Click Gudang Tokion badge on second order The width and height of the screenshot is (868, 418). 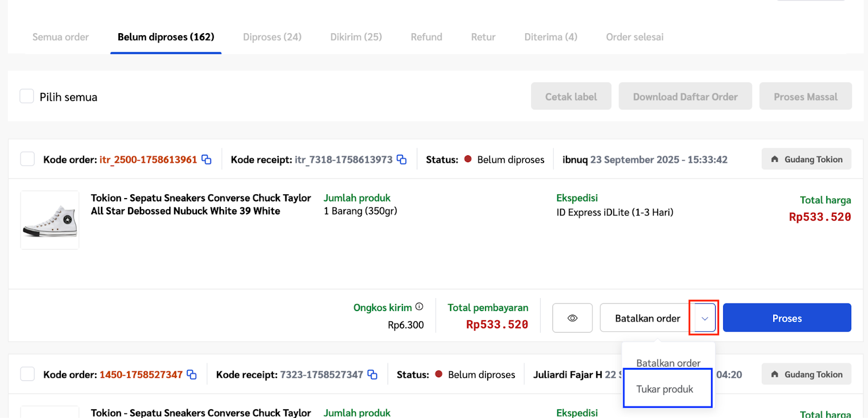pyautogui.click(x=806, y=374)
